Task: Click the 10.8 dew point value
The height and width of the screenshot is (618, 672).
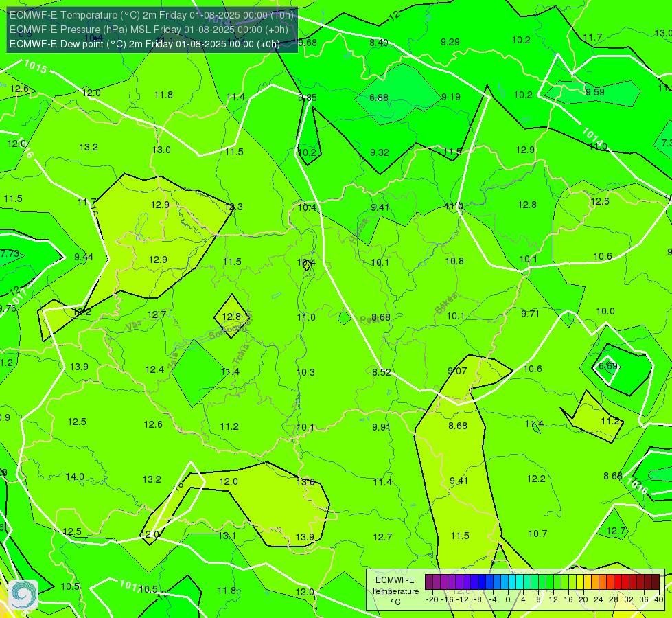Action: click(x=454, y=261)
